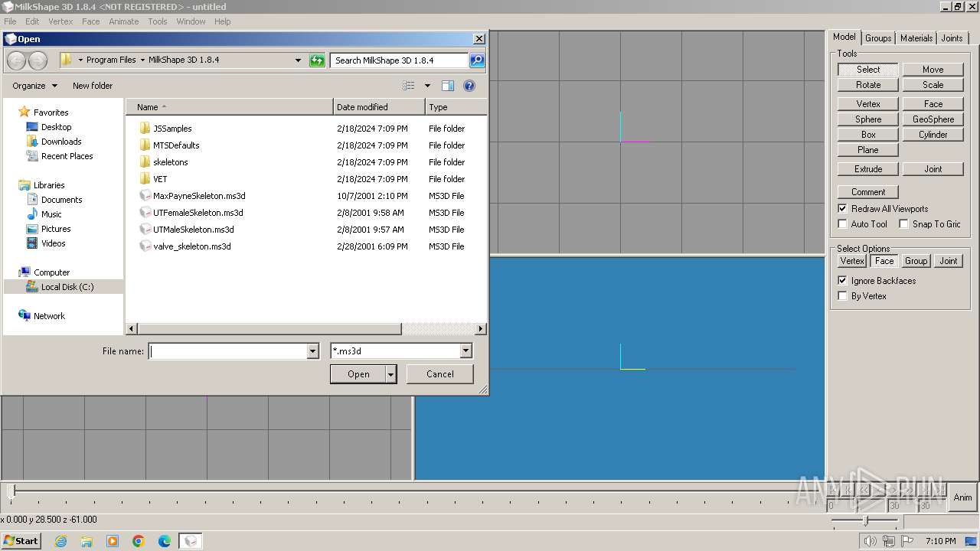Image resolution: width=980 pixels, height=551 pixels.
Task: Click the MilkShape taskbar icon
Action: (x=191, y=541)
